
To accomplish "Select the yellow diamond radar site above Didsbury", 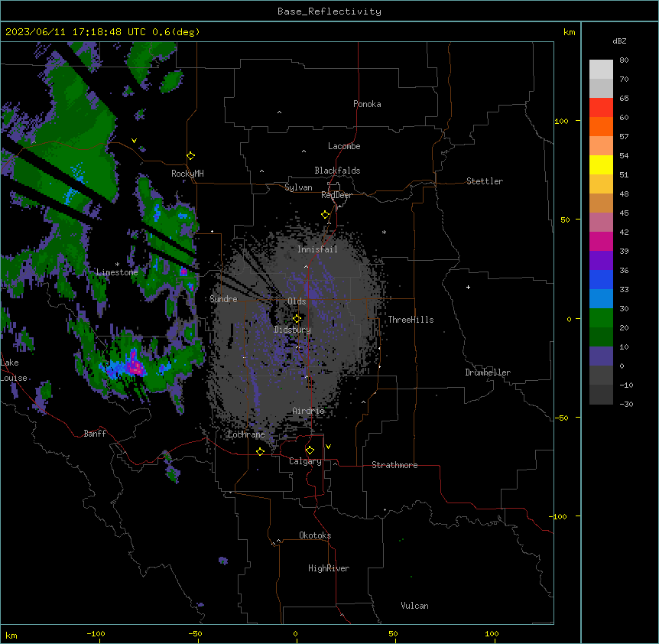I will coord(297,319).
